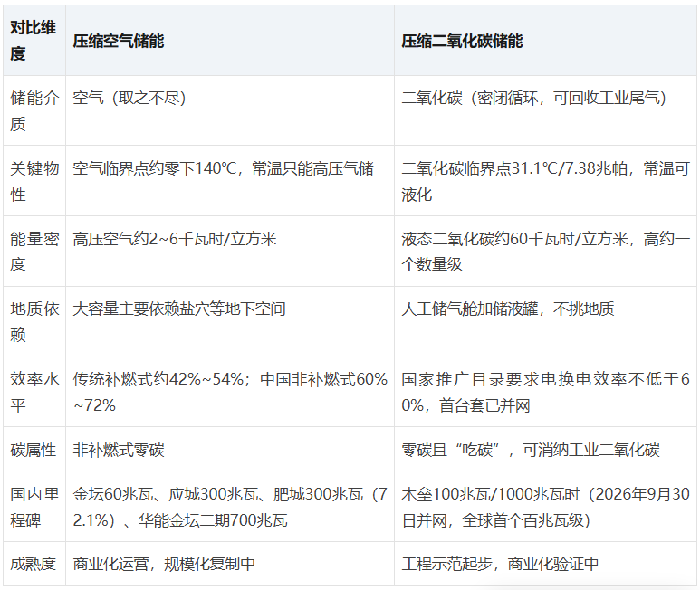Select the '成熟度' row label
This screenshot has height=590, width=700.
tap(34, 564)
